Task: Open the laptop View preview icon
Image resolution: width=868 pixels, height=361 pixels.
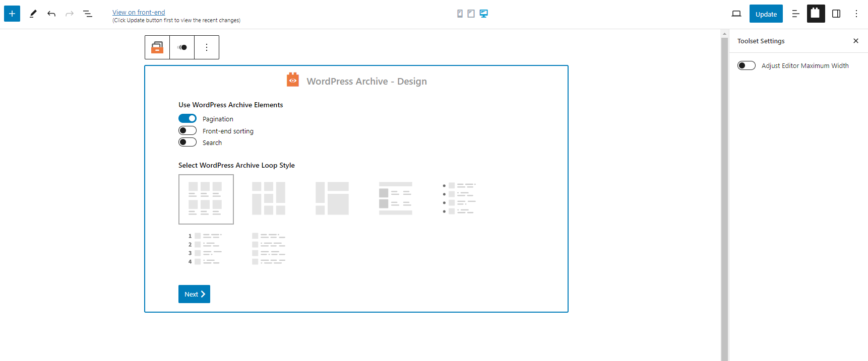Action: [736, 14]
